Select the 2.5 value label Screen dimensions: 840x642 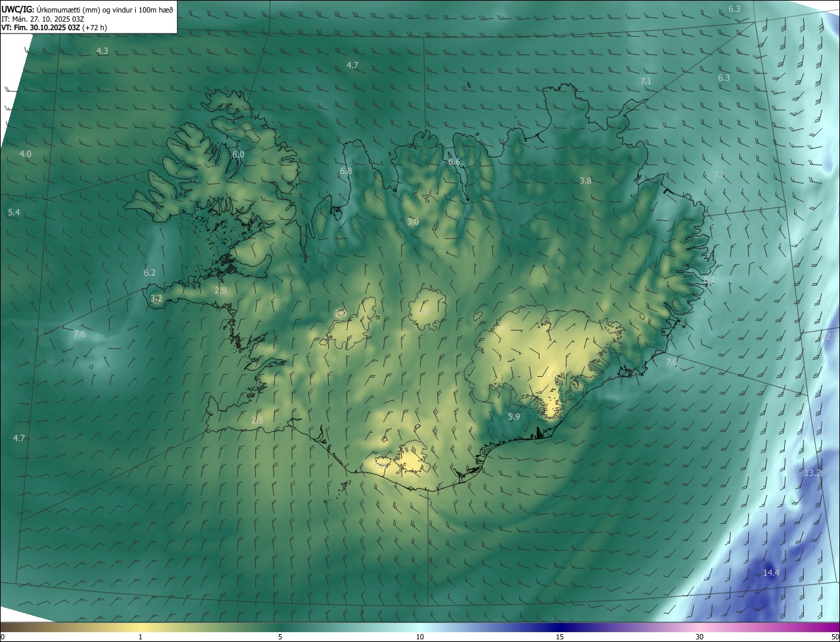257,420
